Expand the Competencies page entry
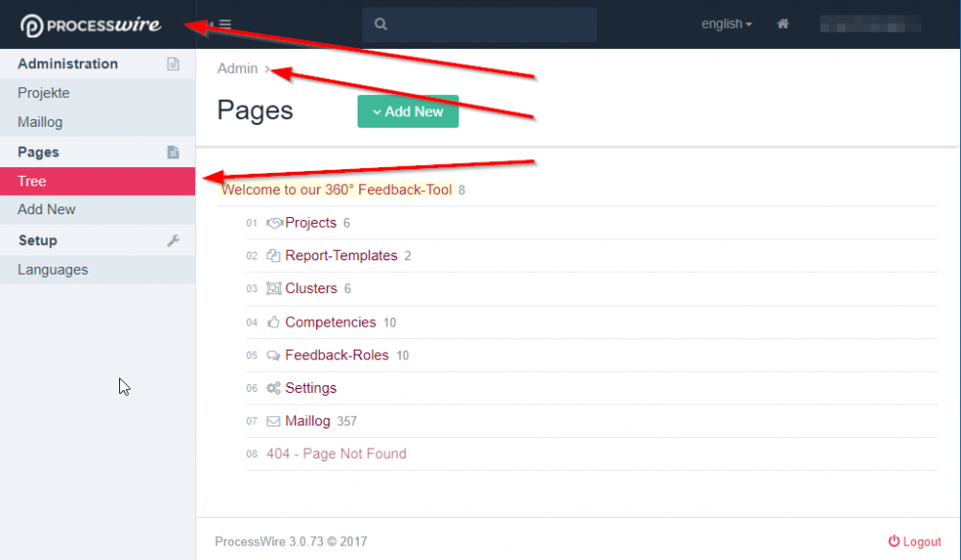Screen dimensions: 961x560 331,323
